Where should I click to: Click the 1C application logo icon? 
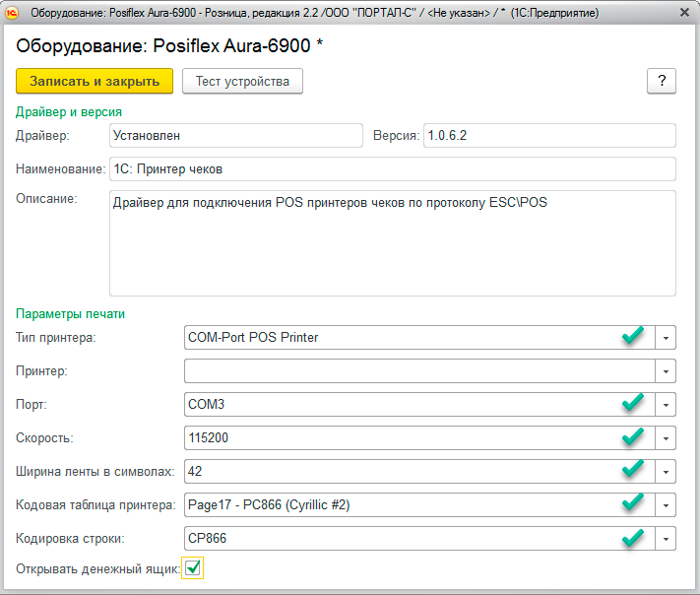pyautogui.click(x=14, y=14)
